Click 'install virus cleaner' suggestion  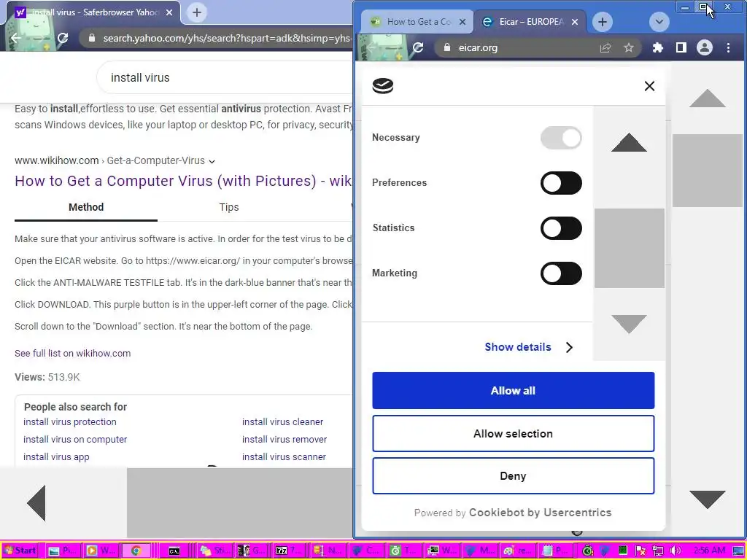[282, 422]
